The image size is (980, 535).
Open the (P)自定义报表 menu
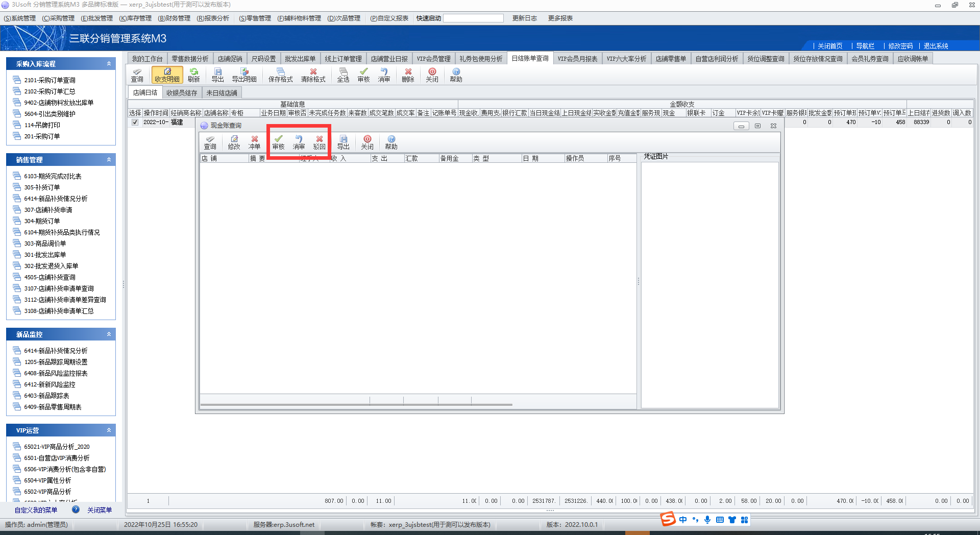[389, 18]
